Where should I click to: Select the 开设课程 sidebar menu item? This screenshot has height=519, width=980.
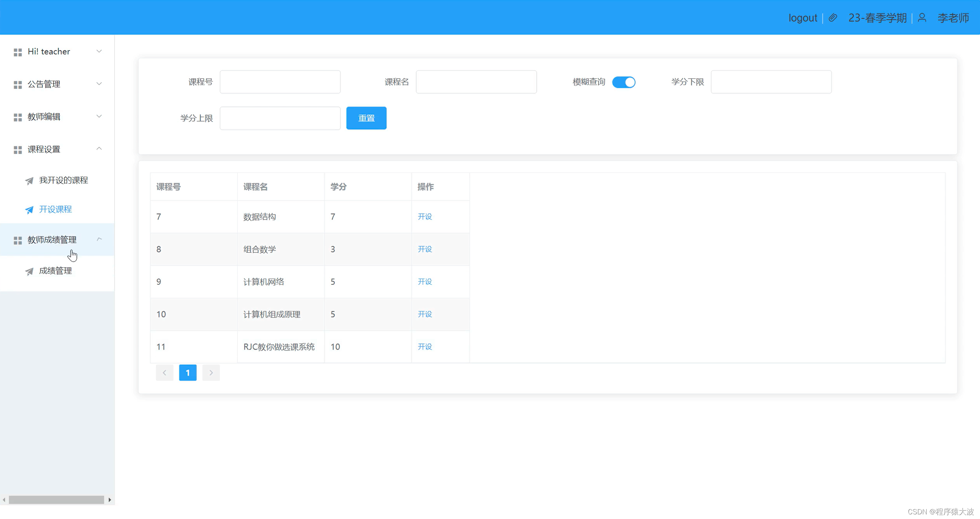55,209
